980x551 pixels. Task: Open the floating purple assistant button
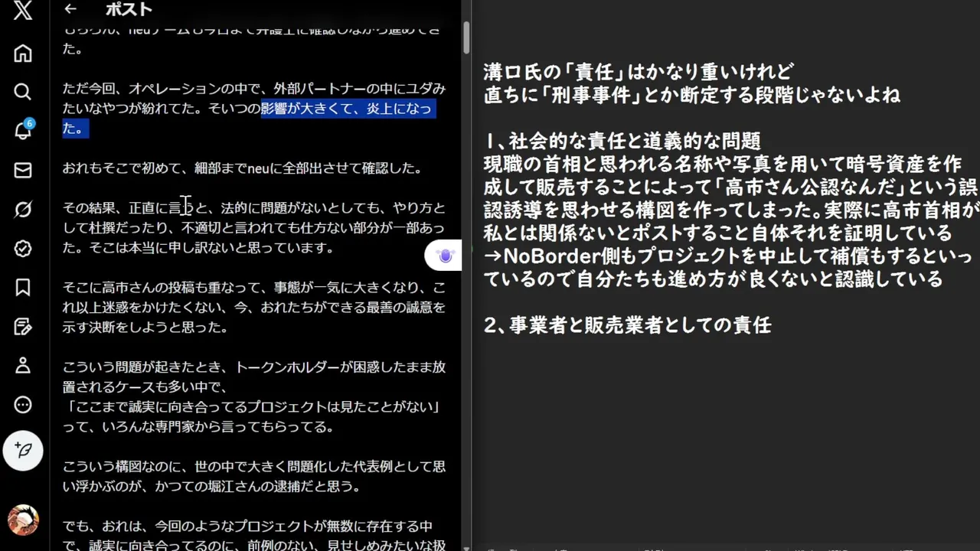click(x=444, y=256)
